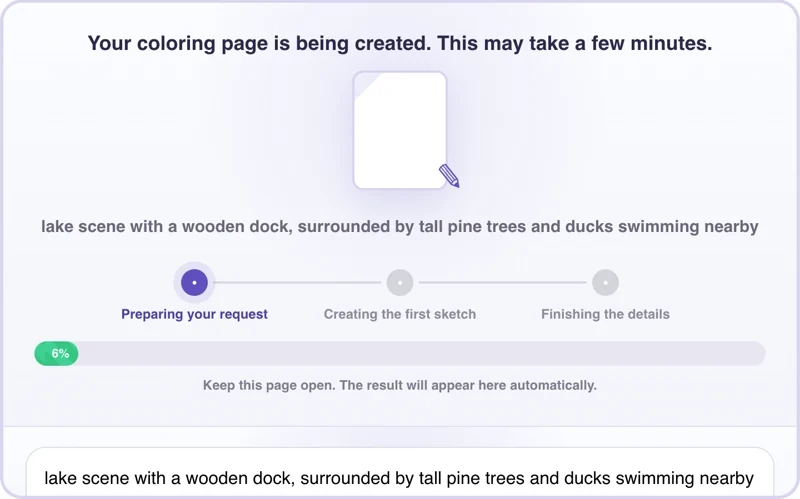Click the 'Your coloring page is being created' heading
This screenshot has height=499, width=800.
[x=400, y=43]
